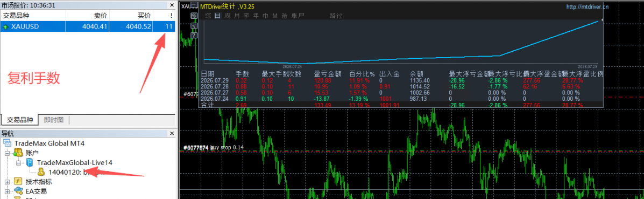
Task: Click the EA交易 expert advisors icon
Action: point(18,191)
